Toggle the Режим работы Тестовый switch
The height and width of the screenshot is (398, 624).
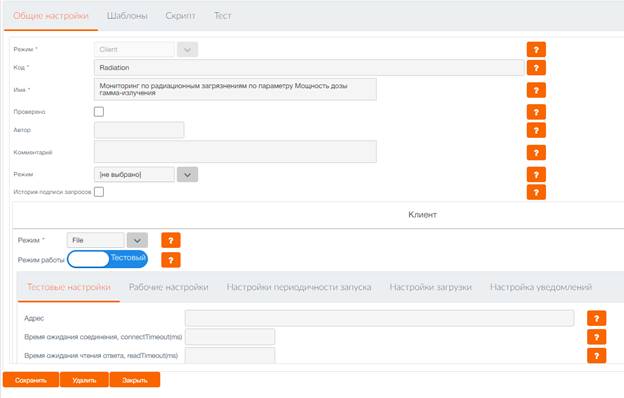[x=107, y=259]
